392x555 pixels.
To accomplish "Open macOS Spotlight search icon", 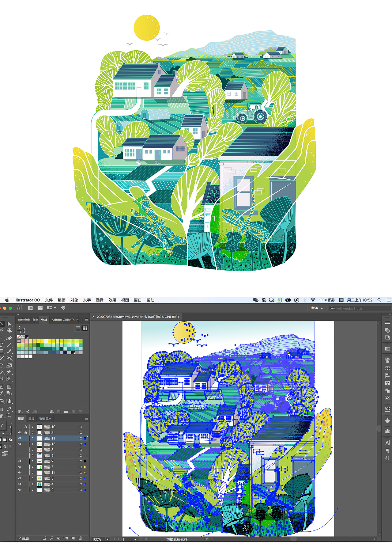I will tap(379, 300).
